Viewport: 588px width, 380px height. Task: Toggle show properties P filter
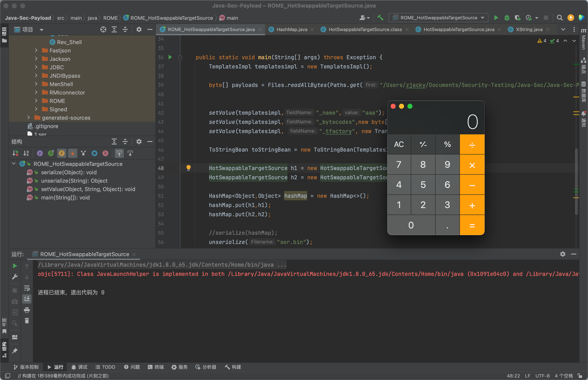(40, 153)
